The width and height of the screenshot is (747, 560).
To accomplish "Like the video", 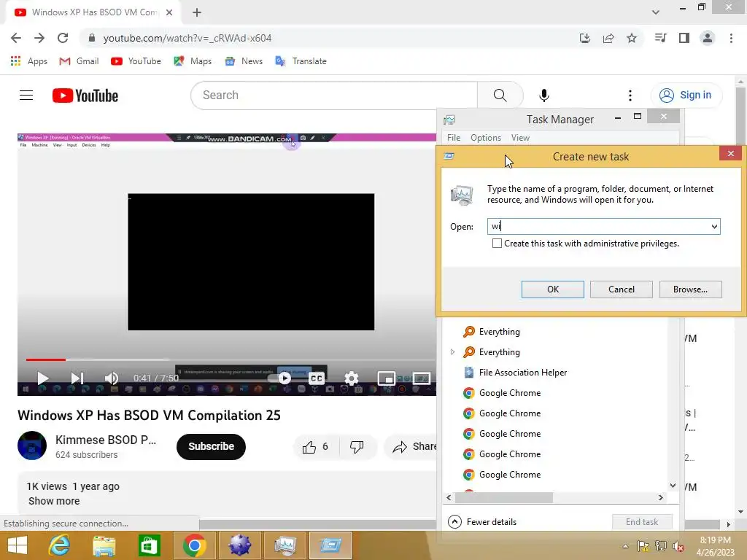I will 315,447.
